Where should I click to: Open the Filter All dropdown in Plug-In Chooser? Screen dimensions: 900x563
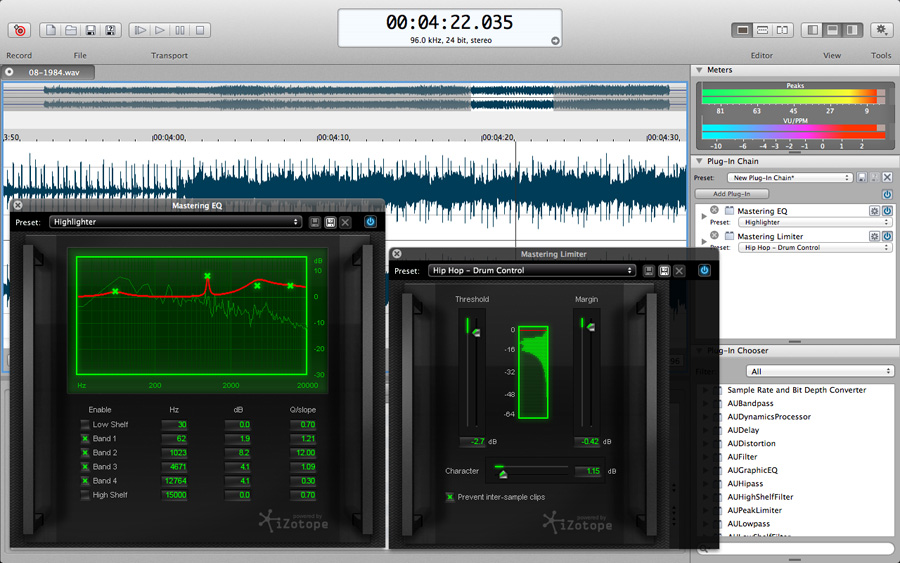[820, 371]
